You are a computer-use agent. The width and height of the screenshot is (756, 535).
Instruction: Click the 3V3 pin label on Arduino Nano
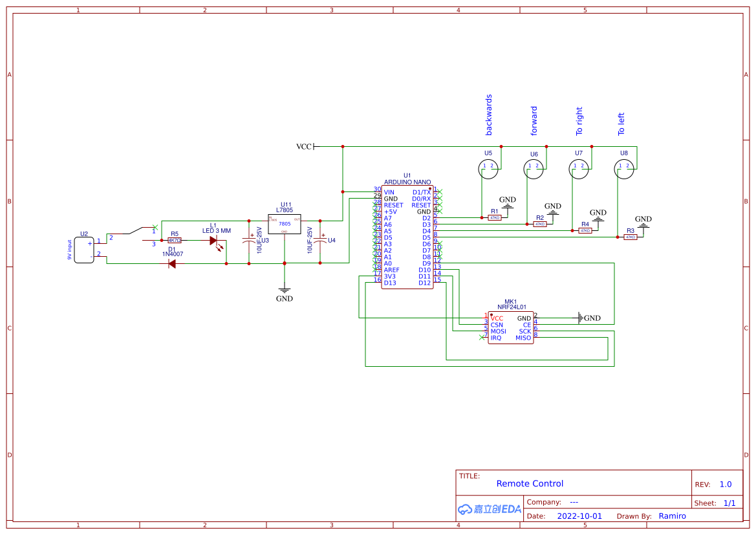pyautogui.click(x=389, y=276)
